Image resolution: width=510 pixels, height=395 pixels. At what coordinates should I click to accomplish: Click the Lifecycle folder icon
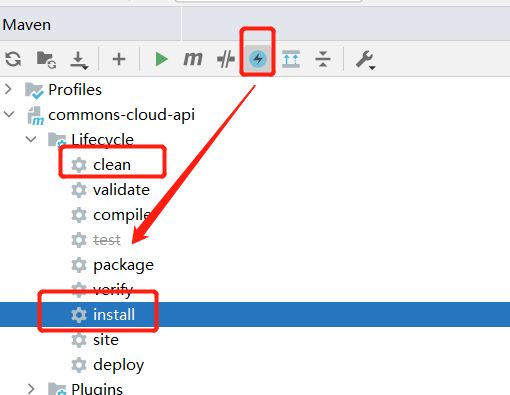coord(57,140)
